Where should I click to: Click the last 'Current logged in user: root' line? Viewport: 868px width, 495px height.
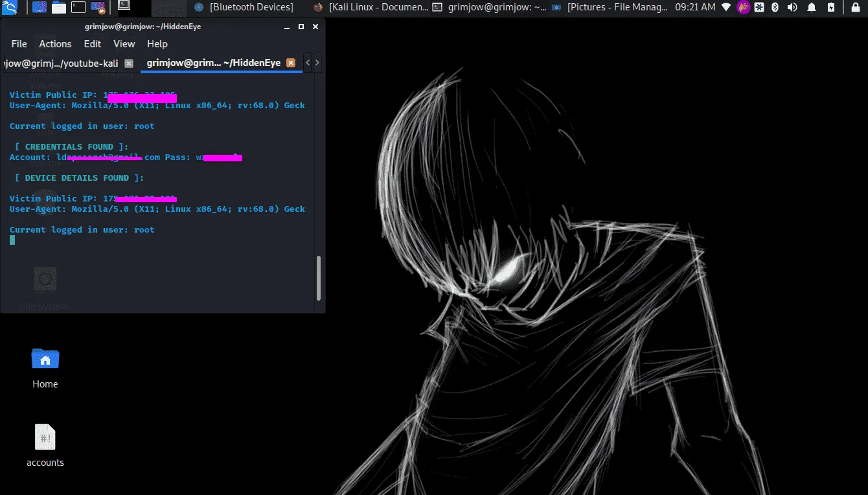pyautogui.click(x=82, y=230)
